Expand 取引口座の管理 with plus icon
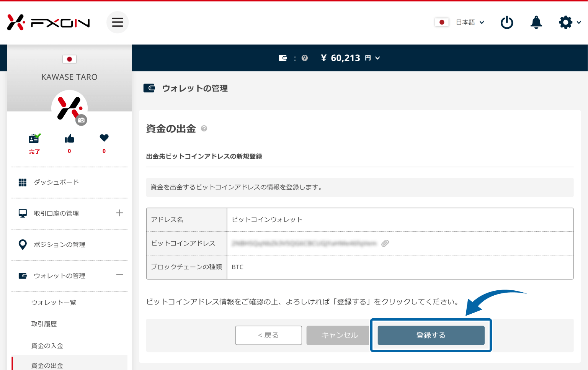This screenshot has width=588, height=370. (119, 213)
